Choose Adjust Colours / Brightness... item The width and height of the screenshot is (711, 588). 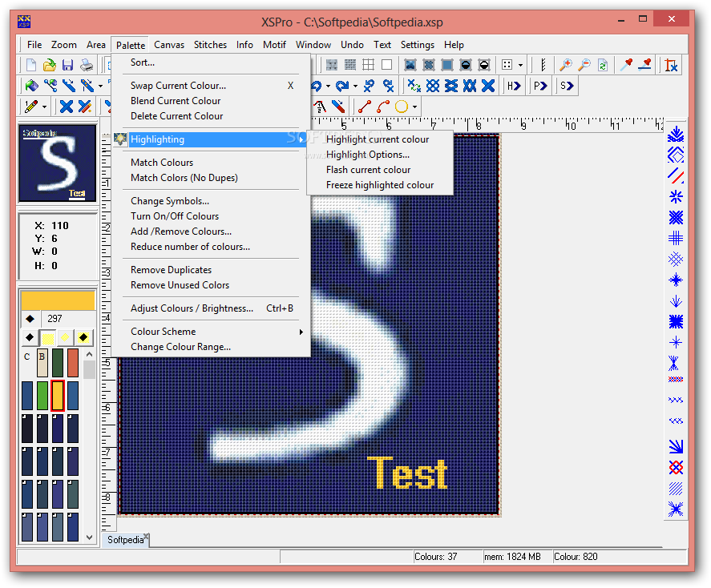pos(212,308)
